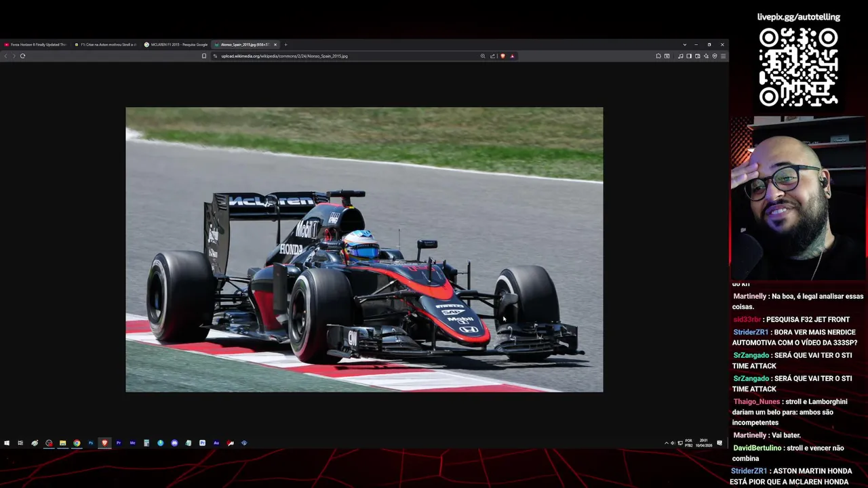This screenshot has width=868, height=488.
Task: Switch to Forza Horizon 6 Finally Updated tab
Action: pyautogui.click(x=35, y=45)
